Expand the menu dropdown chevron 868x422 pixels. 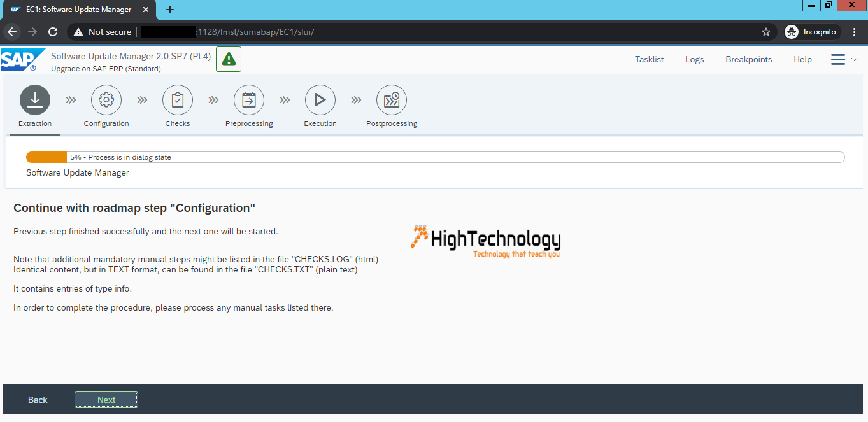click(x=855, y=60)
